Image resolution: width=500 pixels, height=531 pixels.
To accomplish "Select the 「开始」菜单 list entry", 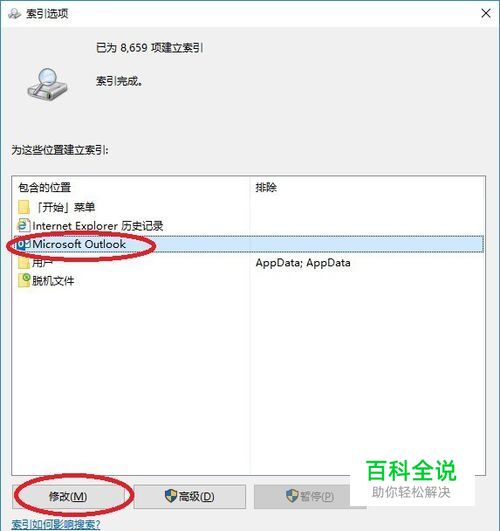I will pos(66,207).
